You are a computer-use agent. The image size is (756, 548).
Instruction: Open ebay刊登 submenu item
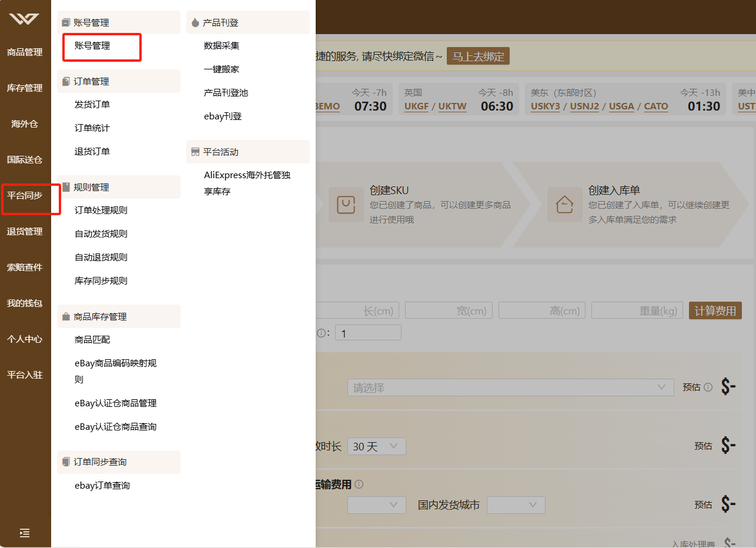pos(223,116)
